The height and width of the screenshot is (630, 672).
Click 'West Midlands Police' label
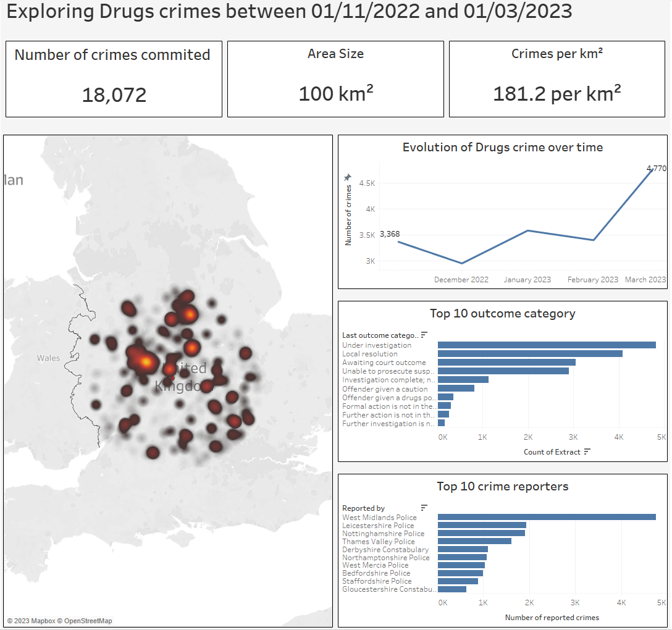pos(379,518)
